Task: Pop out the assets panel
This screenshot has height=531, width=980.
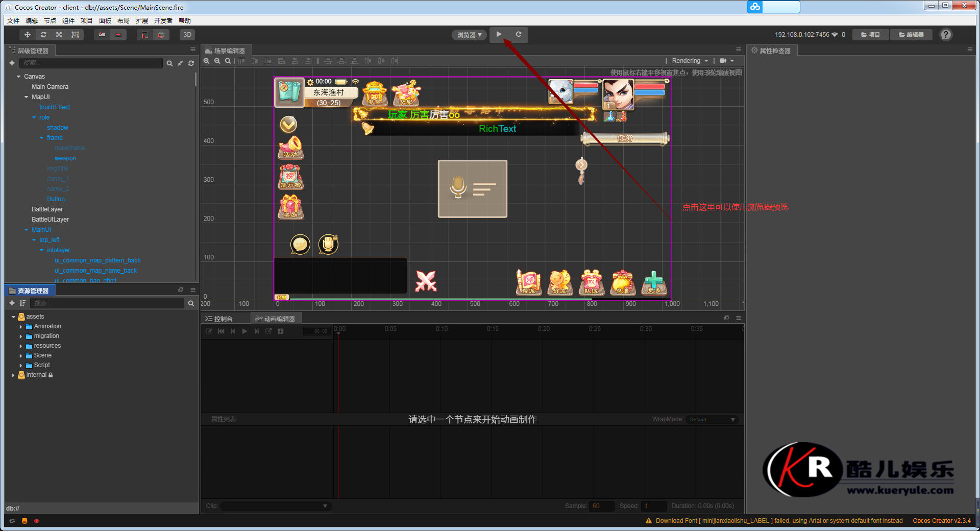Action: (181, 290)
